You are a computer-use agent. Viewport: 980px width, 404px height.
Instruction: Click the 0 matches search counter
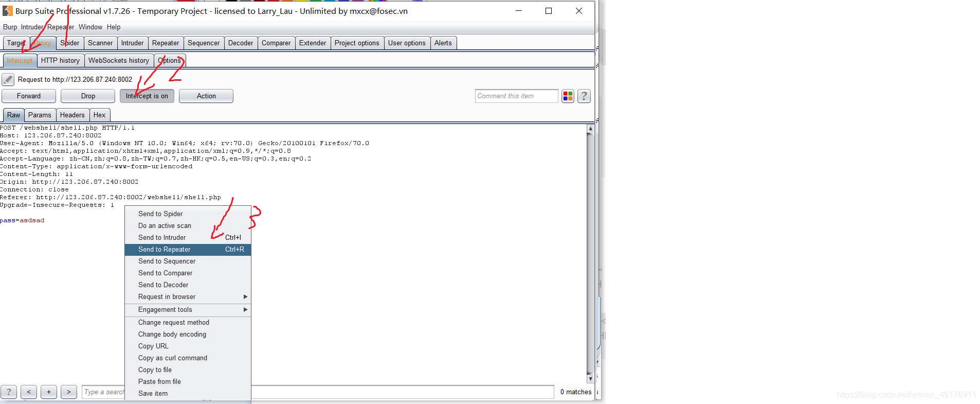[x=576, y=392]
